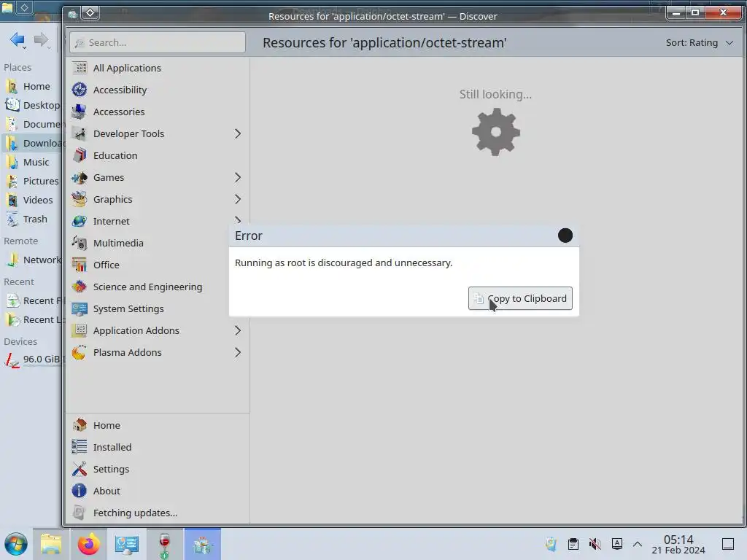The height and width of the screenshot is (560, 747).
Task: Select the Graphics category icon
Action: (80, 200)
